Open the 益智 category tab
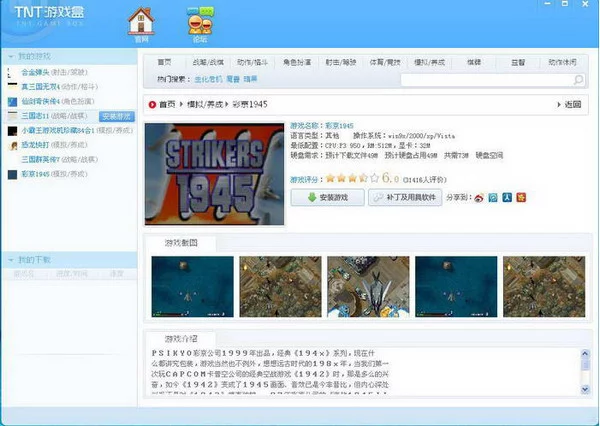The height and width of the screenshot is (426, 600). [518, 62]
